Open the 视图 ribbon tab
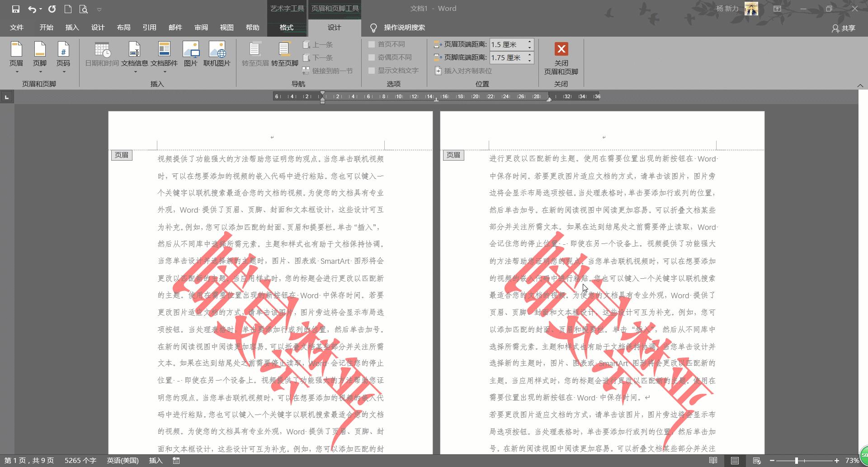This screenshot has width=868, height=467. [x=226, y=27]
